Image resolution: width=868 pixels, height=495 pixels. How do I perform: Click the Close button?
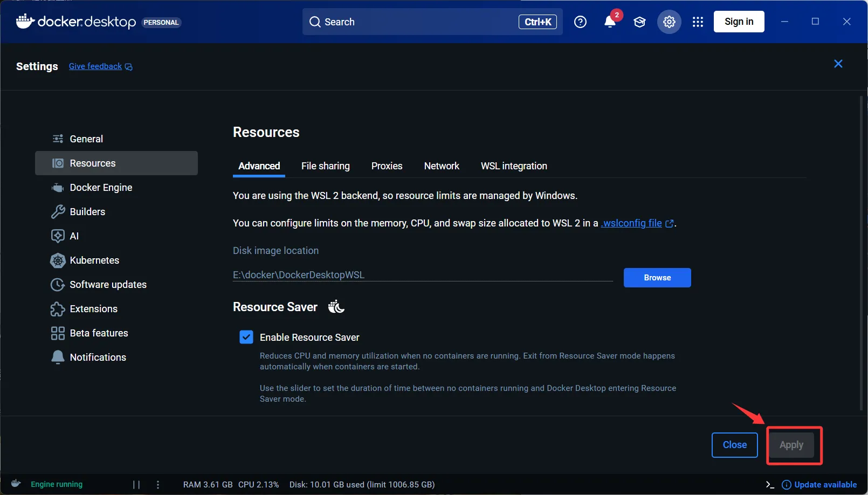735,445
